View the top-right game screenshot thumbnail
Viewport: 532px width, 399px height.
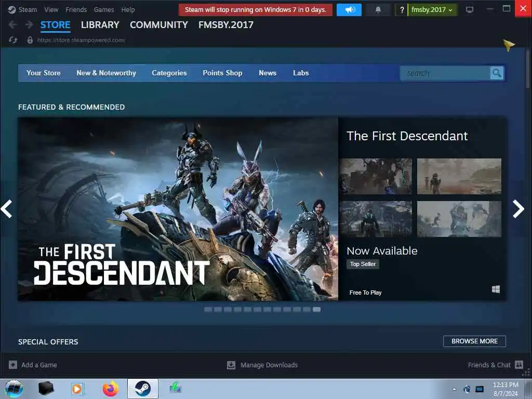[459, 177]
